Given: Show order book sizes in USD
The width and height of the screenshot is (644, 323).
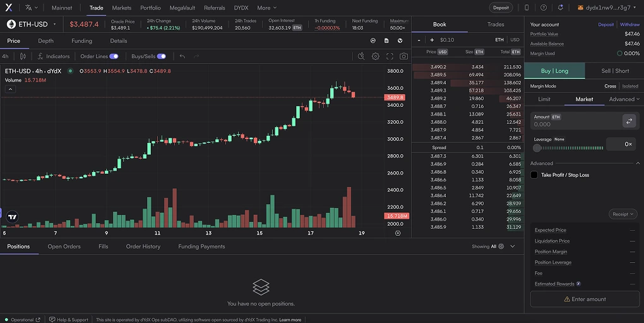Looking at the screenshot, I should point(515,40).
